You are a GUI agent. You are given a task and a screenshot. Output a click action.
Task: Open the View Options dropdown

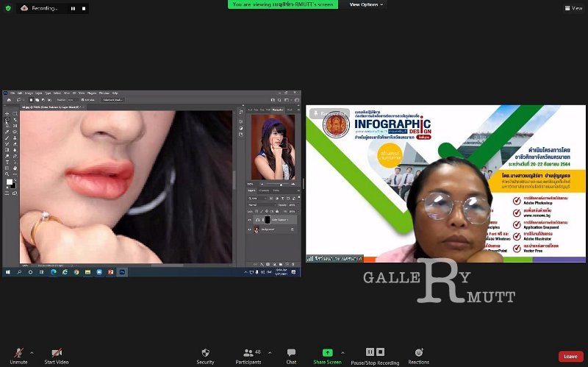[x=366, y=4]
